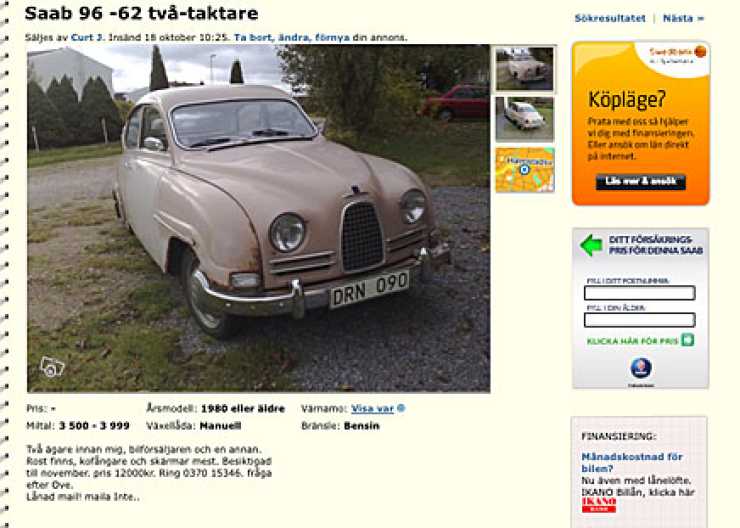The height and width of the screenshot is (528, 740).
Task: Click the green square next to 'Klicka här för pris'
Action: [688, 340]
